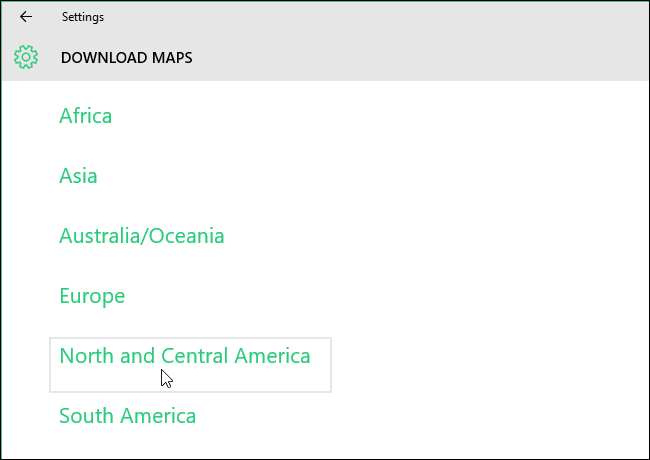
Task: Click the green settings gear icon
Action: pyautogui.click(x=26, y=57)
